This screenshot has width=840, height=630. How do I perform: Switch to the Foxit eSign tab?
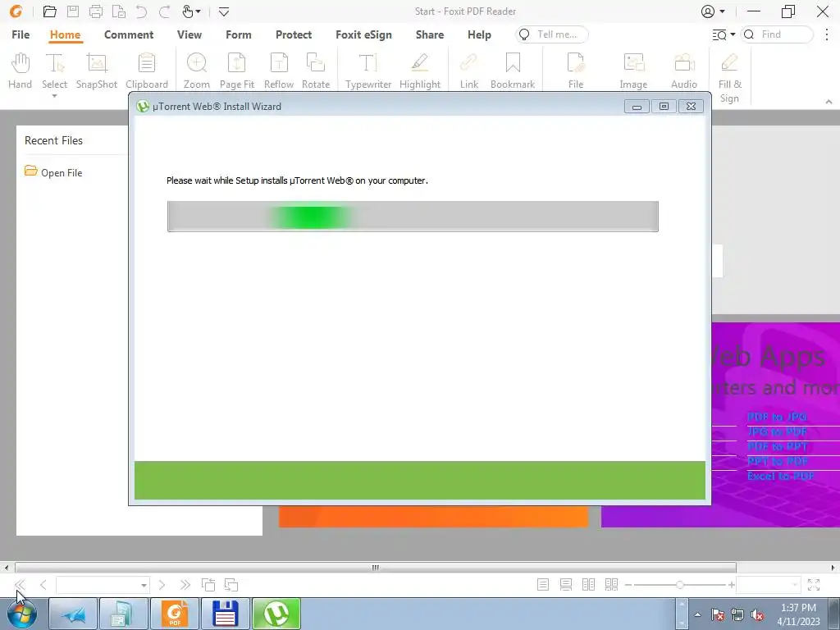point(363,34)
